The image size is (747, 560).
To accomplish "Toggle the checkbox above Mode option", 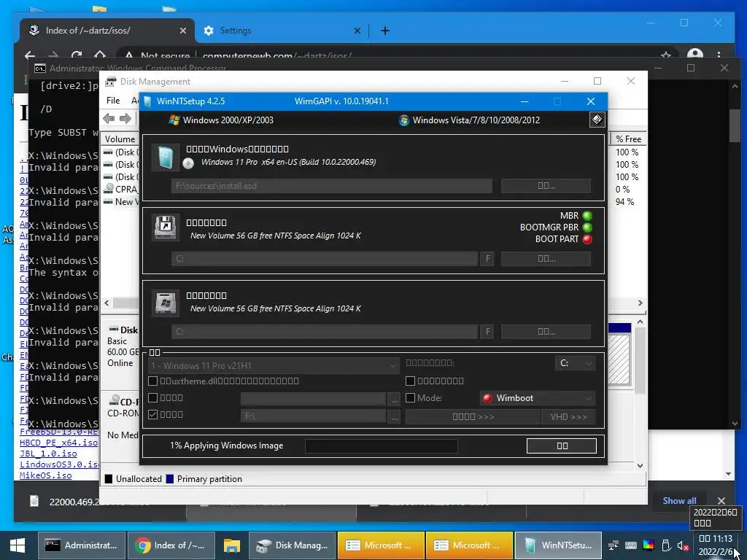I will pyautogui.click(x=410, y=381).
